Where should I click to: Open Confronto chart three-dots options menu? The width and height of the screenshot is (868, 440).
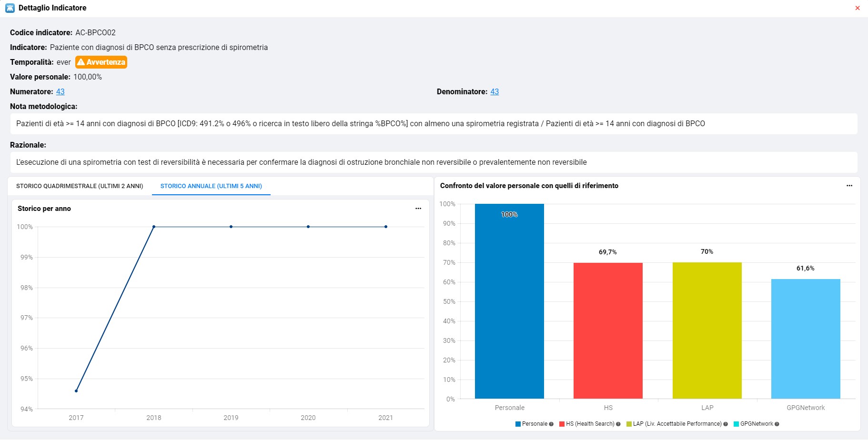click(849, 186)
